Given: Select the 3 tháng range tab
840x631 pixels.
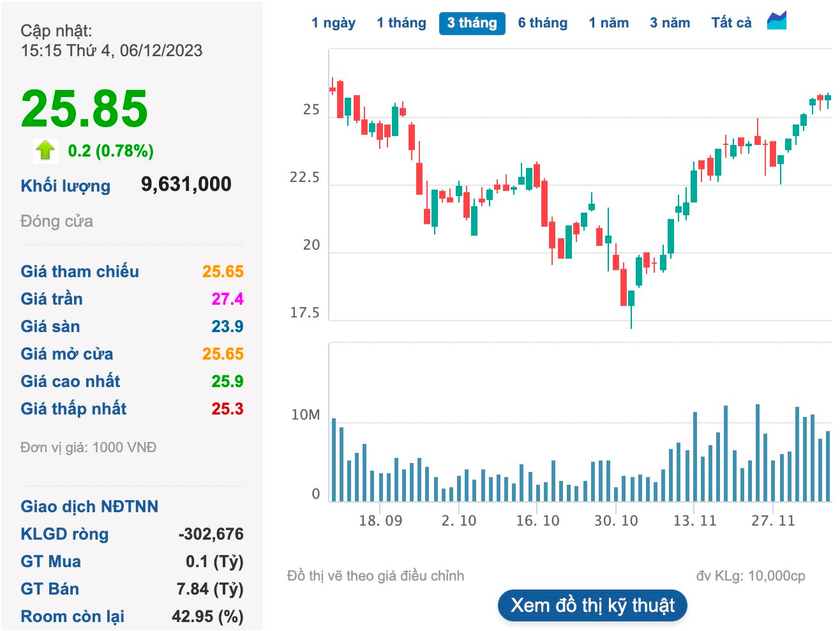Looking at the screenshot, I should (472, 23).
